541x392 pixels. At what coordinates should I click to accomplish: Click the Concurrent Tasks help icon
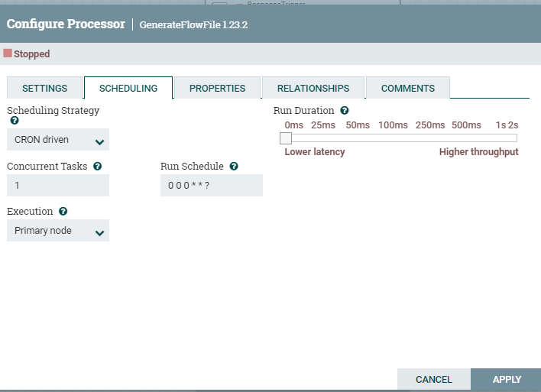97,166
